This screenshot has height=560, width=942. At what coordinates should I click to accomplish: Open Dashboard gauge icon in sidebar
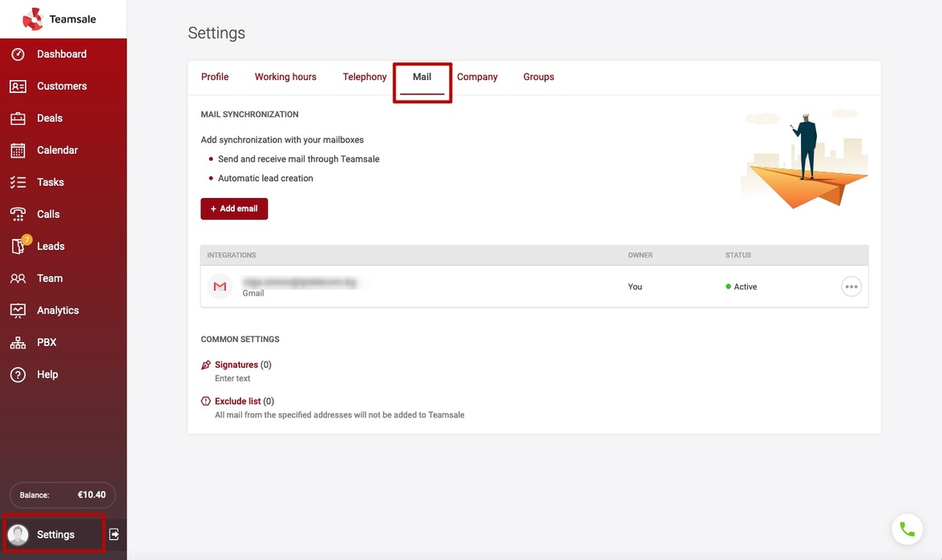point(18,54)
